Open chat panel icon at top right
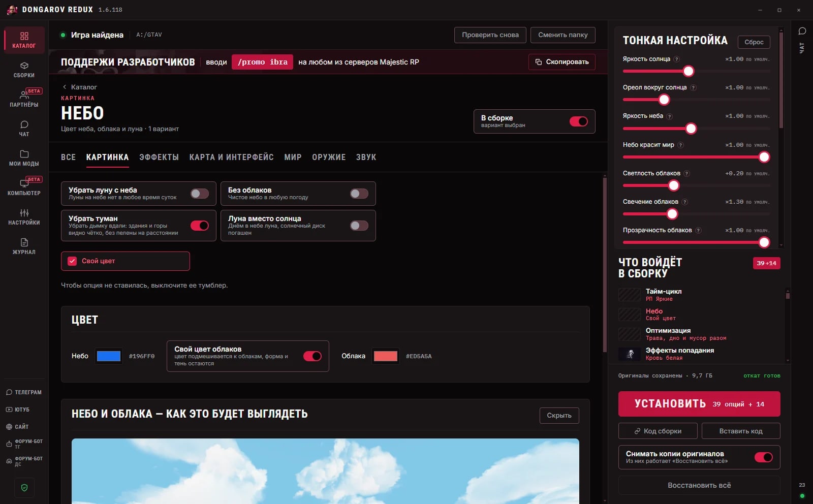Viewport: 813px width, 504px height. [802, 31]
